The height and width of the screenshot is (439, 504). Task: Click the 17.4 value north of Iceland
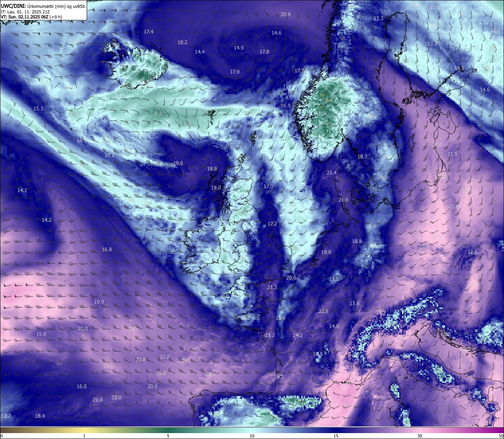pyautogui.click(x=148, y=32)
